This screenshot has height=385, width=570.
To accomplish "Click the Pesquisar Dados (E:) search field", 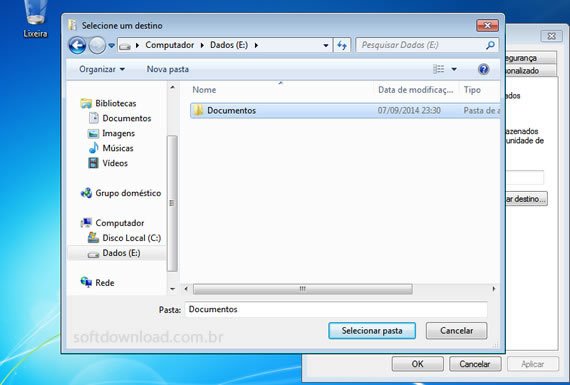I will point(427,45).
